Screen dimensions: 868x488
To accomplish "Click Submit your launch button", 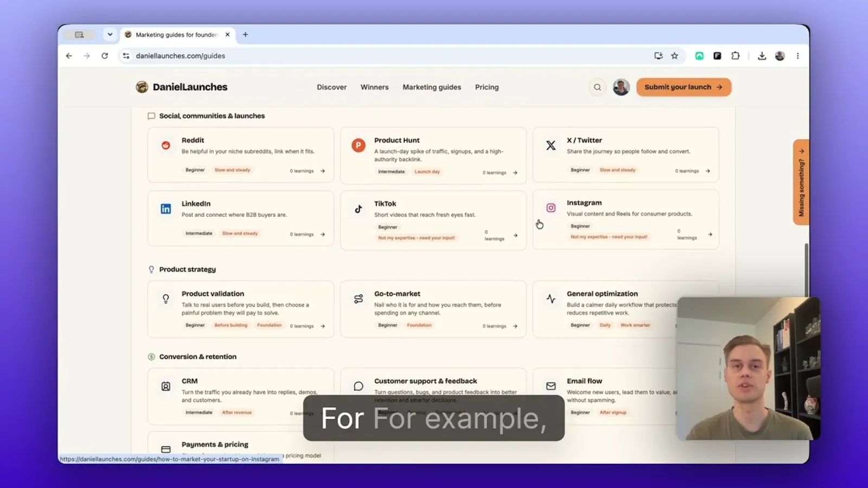I will point(684,87).
